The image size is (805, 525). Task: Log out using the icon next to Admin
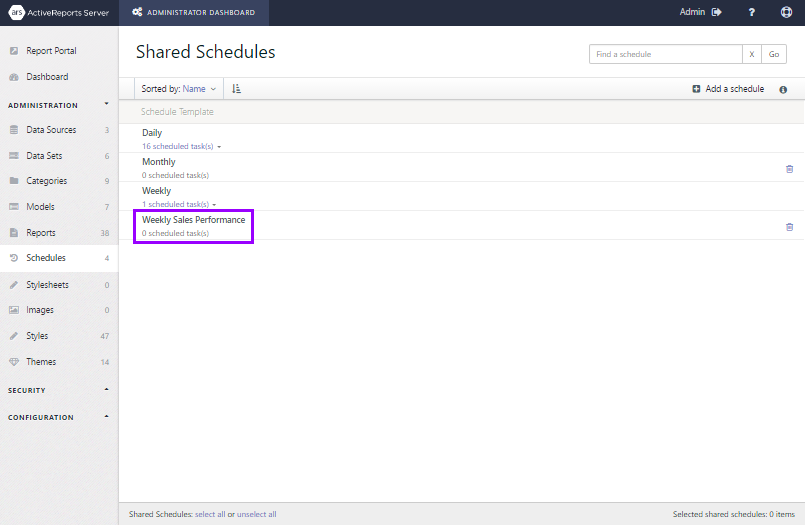(x=717, y=12)
